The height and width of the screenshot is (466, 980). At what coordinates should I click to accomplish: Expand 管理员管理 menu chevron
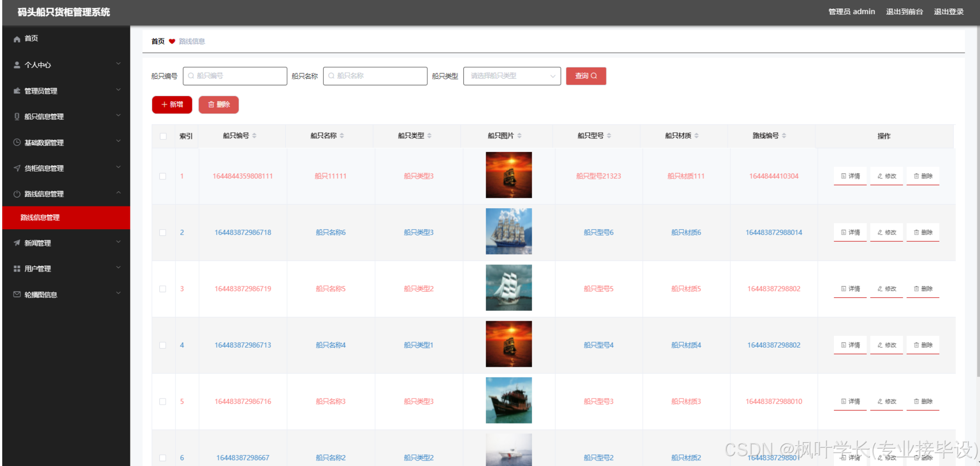(118, 90)
